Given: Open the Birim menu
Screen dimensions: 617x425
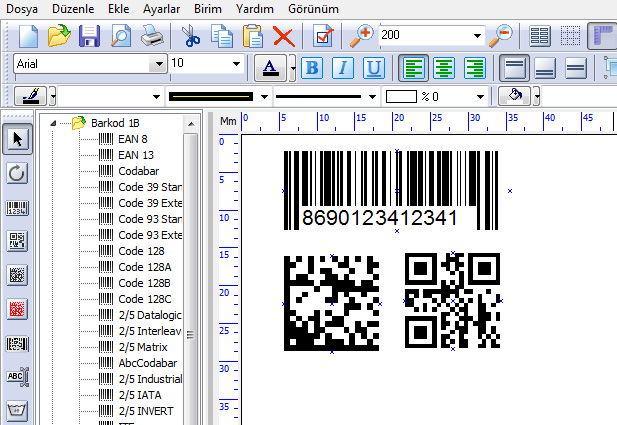Looking at the screenshot, I should click(208, 9).
